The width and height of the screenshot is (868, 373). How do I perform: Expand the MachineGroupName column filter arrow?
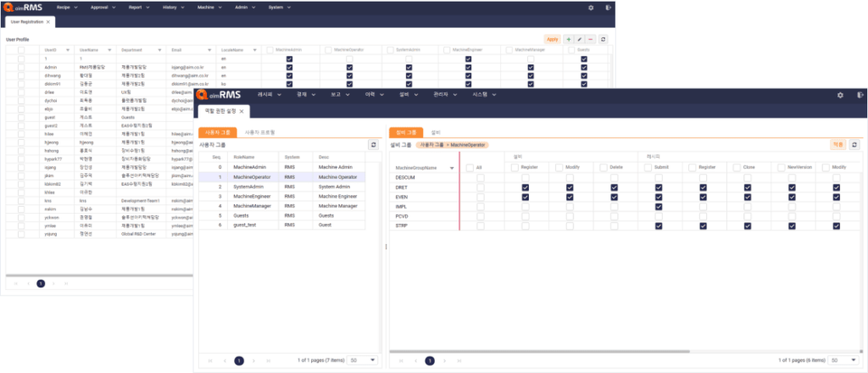(452, 168)
